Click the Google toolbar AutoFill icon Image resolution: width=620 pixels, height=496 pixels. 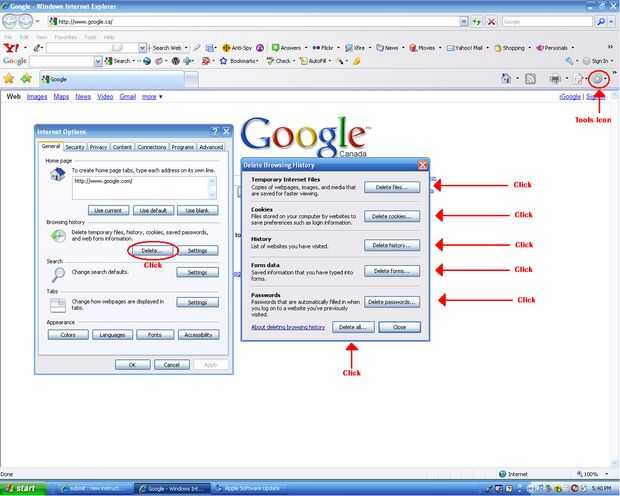(x=303, y=61)
